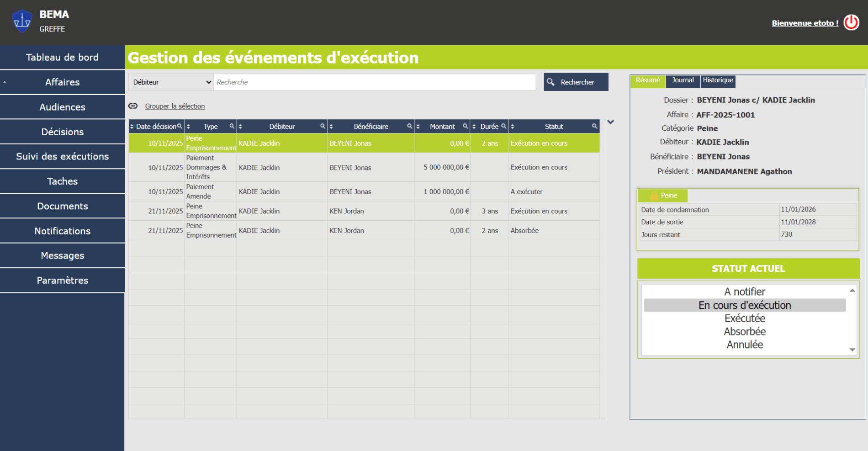Open the Historique tab
This screenshot has height=451, width=868.
point(718,80)
